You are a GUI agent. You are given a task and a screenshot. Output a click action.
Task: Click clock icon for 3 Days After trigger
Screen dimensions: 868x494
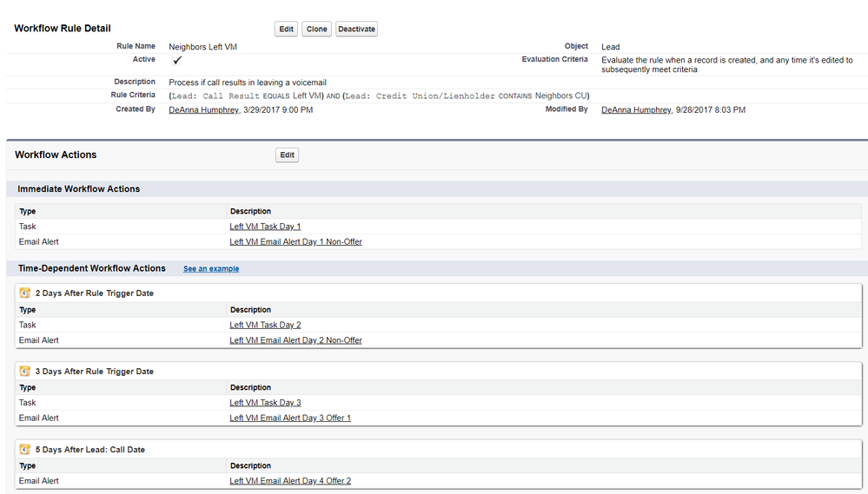[x=25, y=372]
